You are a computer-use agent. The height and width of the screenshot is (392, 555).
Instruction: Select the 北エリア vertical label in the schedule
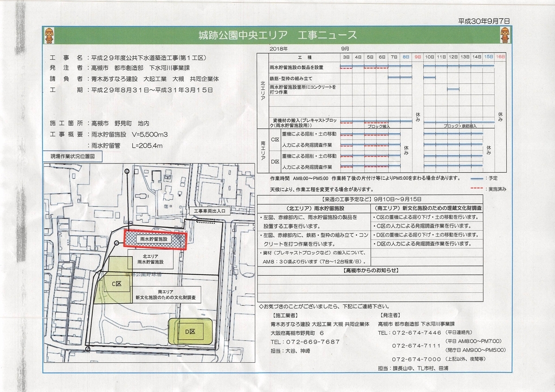[x=263, y=90]
